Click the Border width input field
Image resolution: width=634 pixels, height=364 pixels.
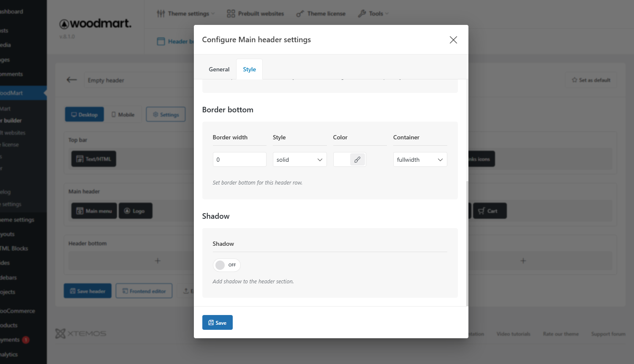(239, 160)
